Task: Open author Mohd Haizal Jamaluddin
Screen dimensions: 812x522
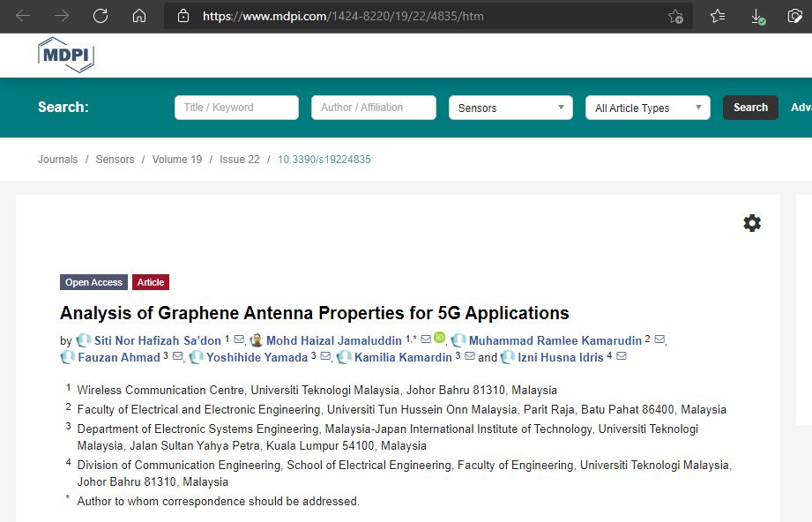Action: pos(334,340)
